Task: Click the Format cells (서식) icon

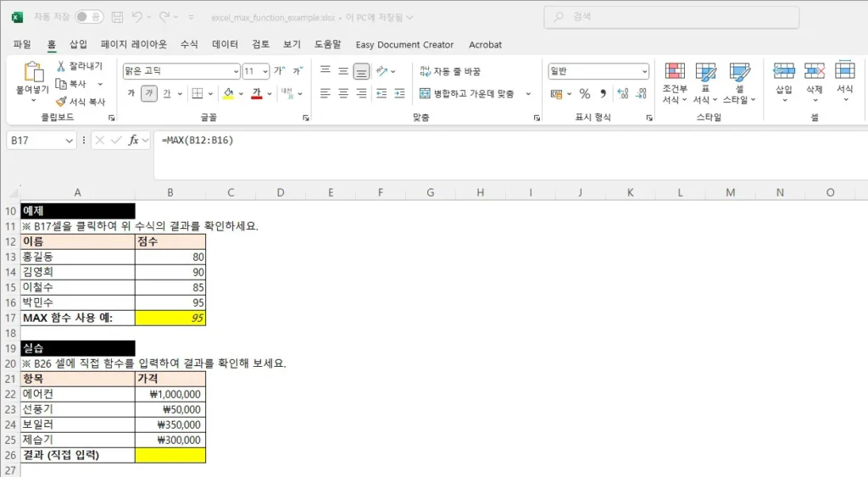Action: 845,71
